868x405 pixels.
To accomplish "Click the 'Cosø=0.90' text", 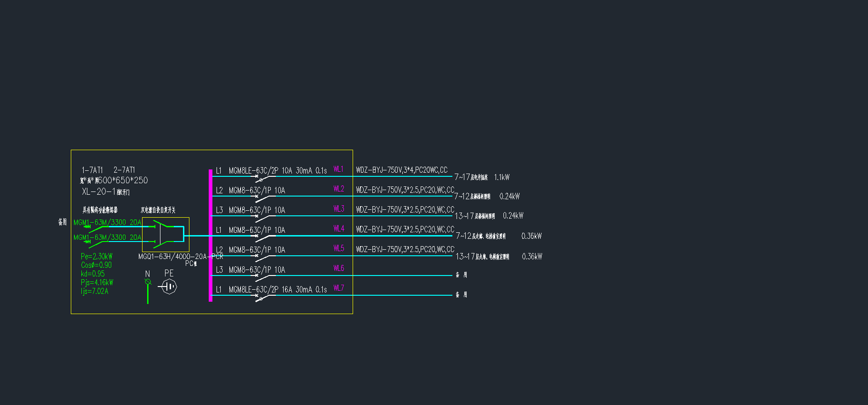I will coord(96,265).
